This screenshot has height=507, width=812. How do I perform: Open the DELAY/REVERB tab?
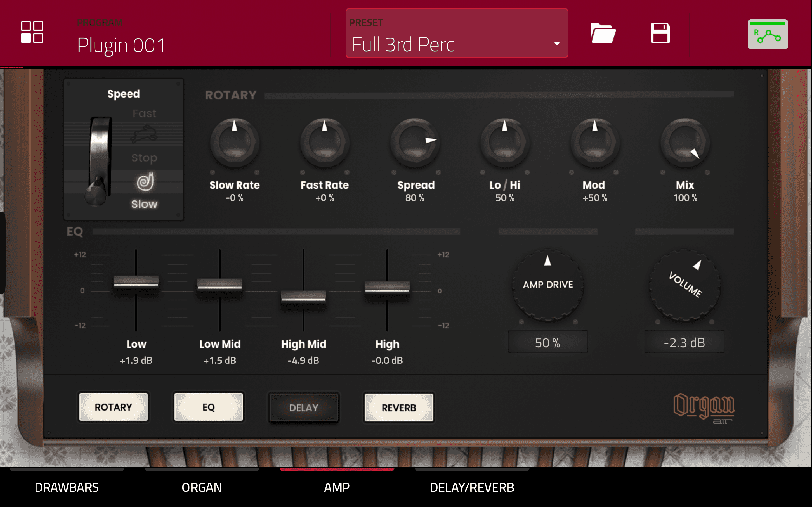(x=472, y=487)
